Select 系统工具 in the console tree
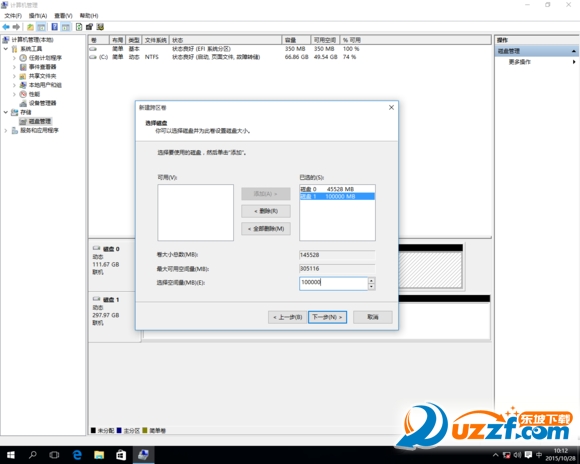The image size is (580, 464). 31,49
